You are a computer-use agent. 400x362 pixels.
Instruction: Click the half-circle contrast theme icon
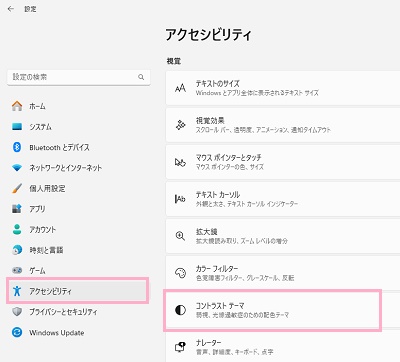(x=180, y=310)
